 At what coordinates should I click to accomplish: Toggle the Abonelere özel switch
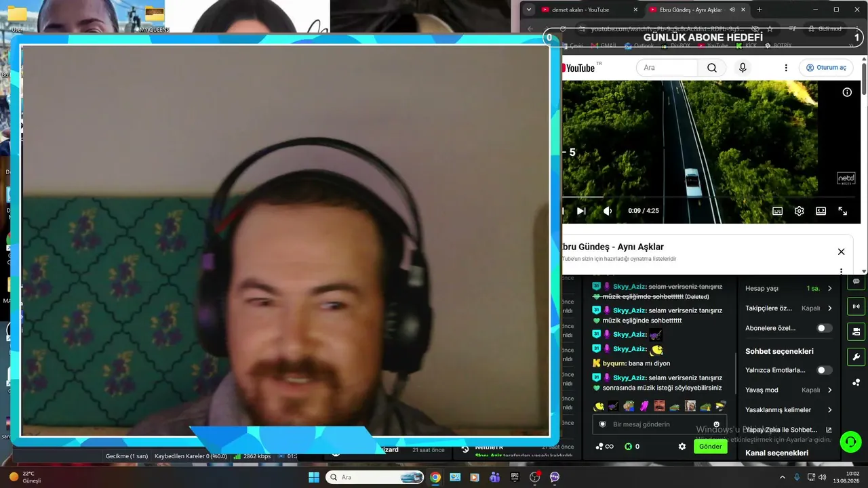825,328
